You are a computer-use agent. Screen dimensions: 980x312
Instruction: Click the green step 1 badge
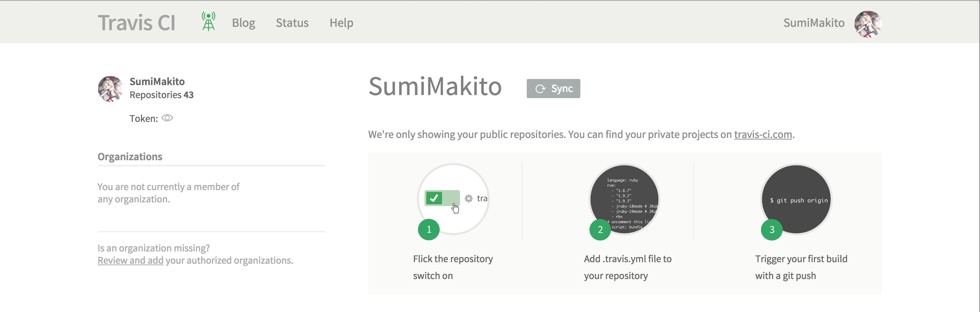[429, 230]
